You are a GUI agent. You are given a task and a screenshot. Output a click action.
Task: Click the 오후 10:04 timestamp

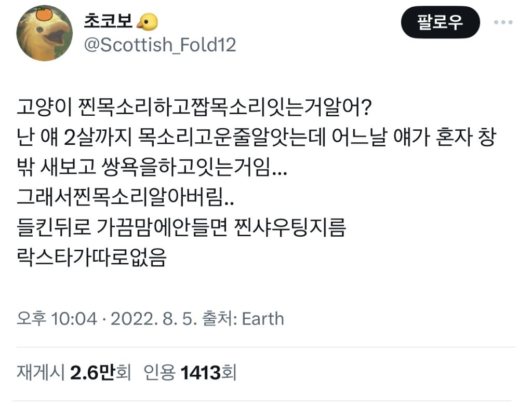[57, 318]
